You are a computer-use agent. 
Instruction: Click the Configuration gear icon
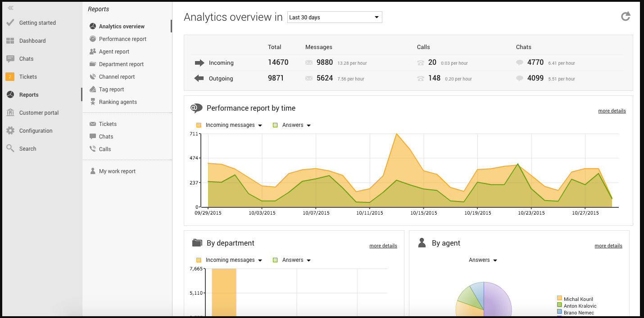click(10, 131)
